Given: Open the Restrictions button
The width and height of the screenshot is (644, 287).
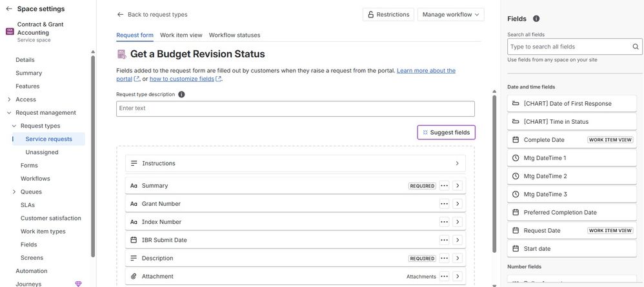Looking at the screenshot, I should 388,14.
